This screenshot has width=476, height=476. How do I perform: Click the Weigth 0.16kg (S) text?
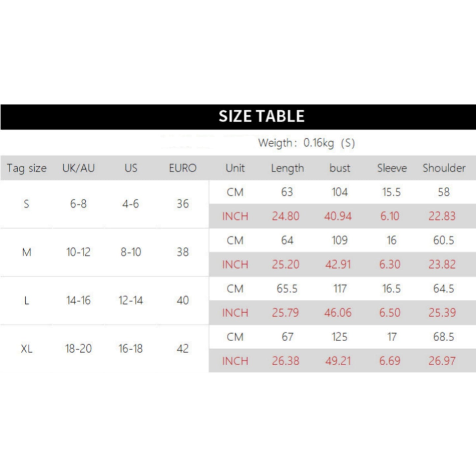306,143
